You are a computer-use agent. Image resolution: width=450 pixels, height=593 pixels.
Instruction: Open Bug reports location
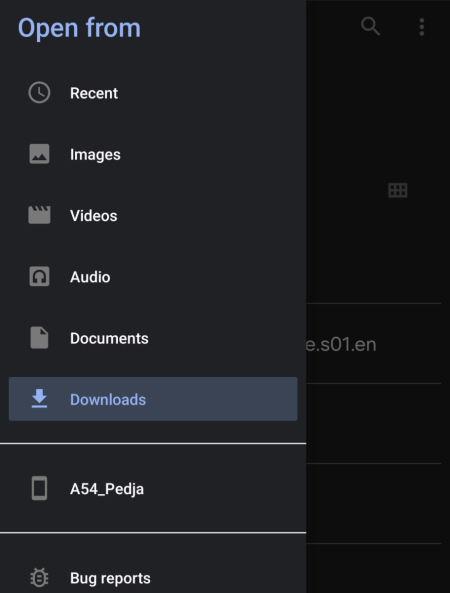pos(153,577)
